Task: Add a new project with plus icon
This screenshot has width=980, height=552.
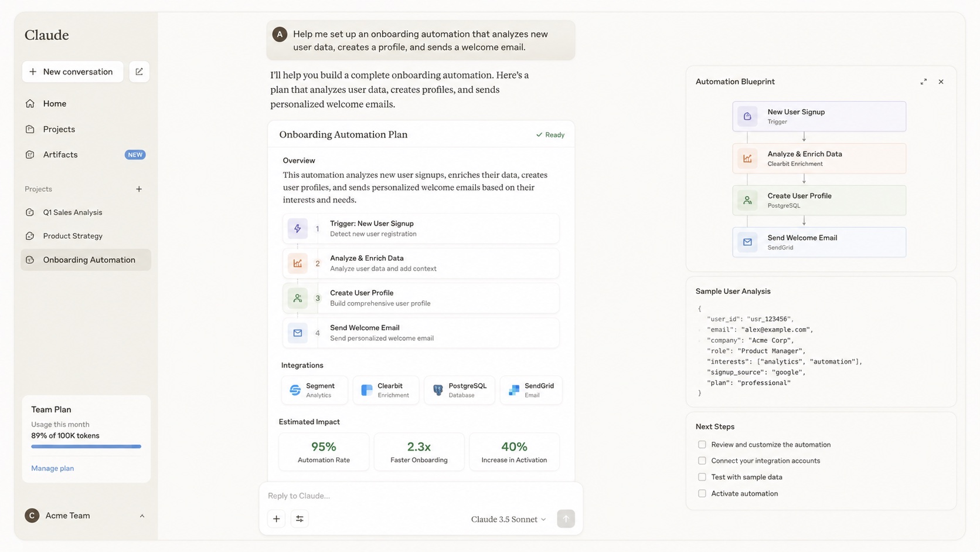Action: tap(139, 189)
